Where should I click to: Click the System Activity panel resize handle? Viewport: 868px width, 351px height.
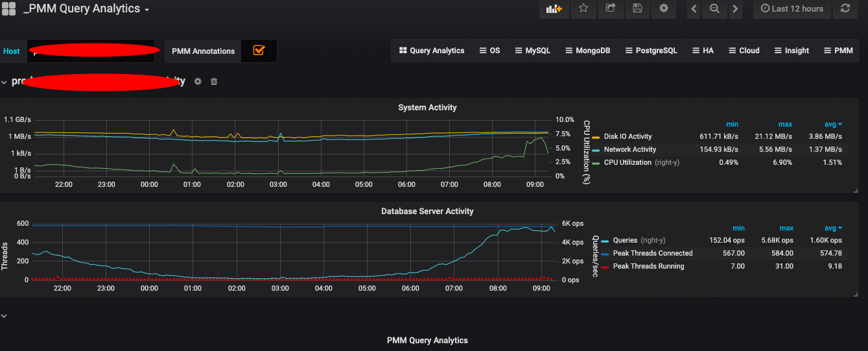857,191
